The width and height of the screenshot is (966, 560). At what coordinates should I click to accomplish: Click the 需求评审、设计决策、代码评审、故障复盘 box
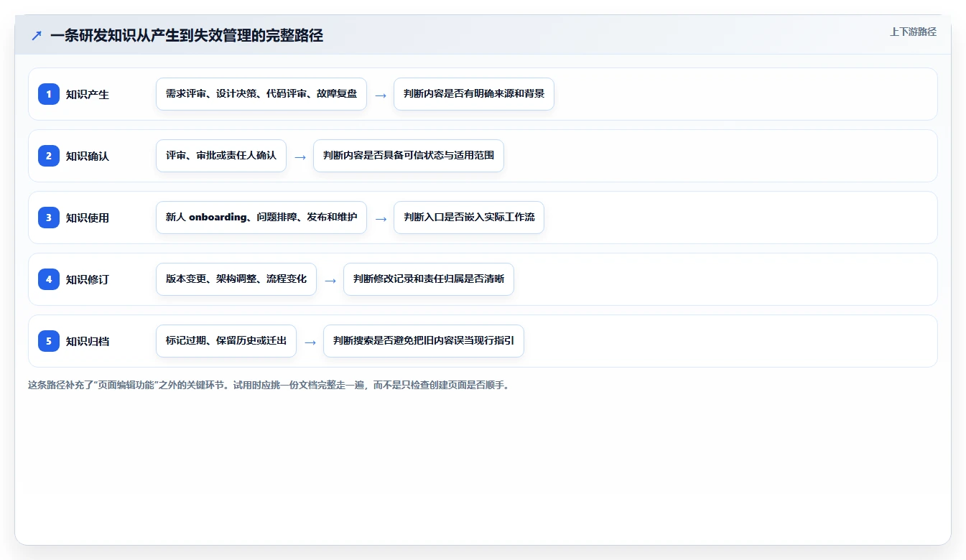[x=261, y=94]
